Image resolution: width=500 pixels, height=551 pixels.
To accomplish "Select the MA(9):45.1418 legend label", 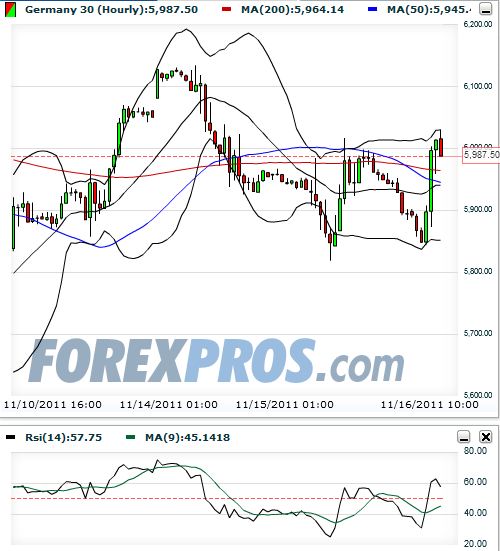I will [x=187, y=437].
